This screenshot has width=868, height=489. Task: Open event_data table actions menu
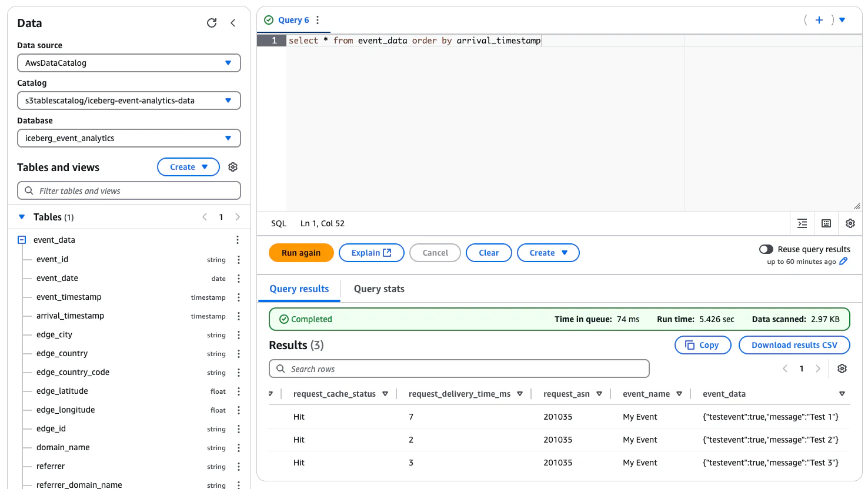coord(238,240)
